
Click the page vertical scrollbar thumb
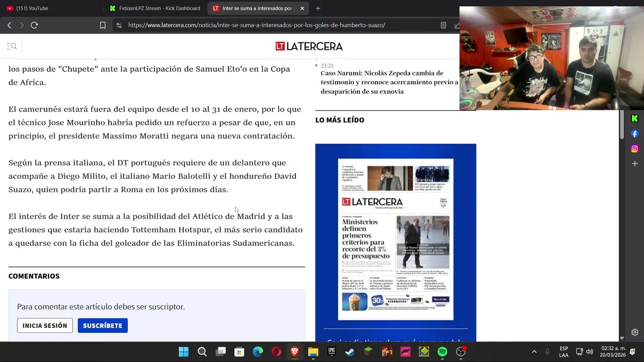(x=622, y=125)
